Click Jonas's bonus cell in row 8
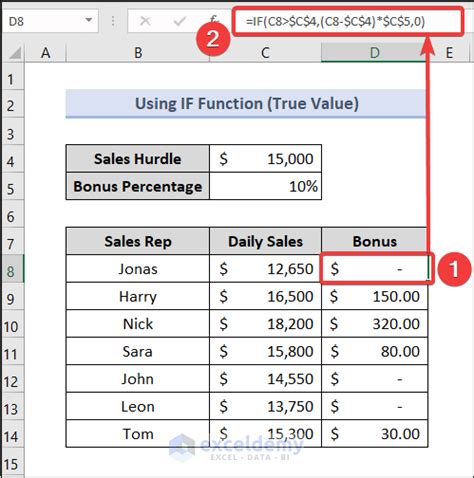 (374, 269)
